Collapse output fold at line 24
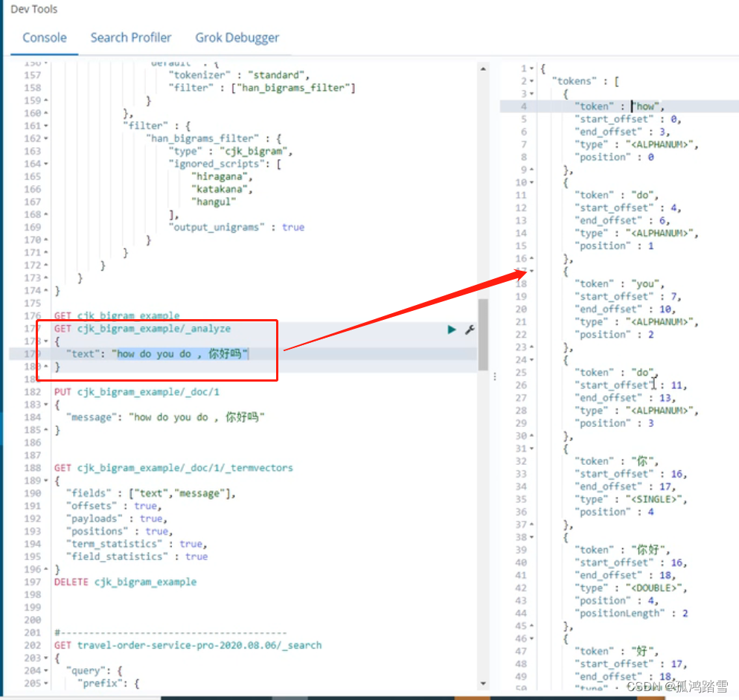739x700 pixels. (x=531, y=360)
